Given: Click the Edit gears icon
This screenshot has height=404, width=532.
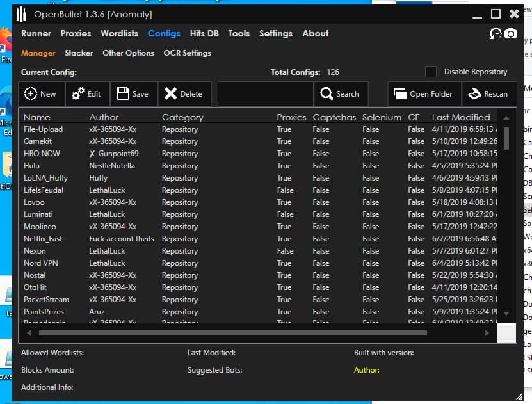Looking at the screenshot, I should 78,93.
